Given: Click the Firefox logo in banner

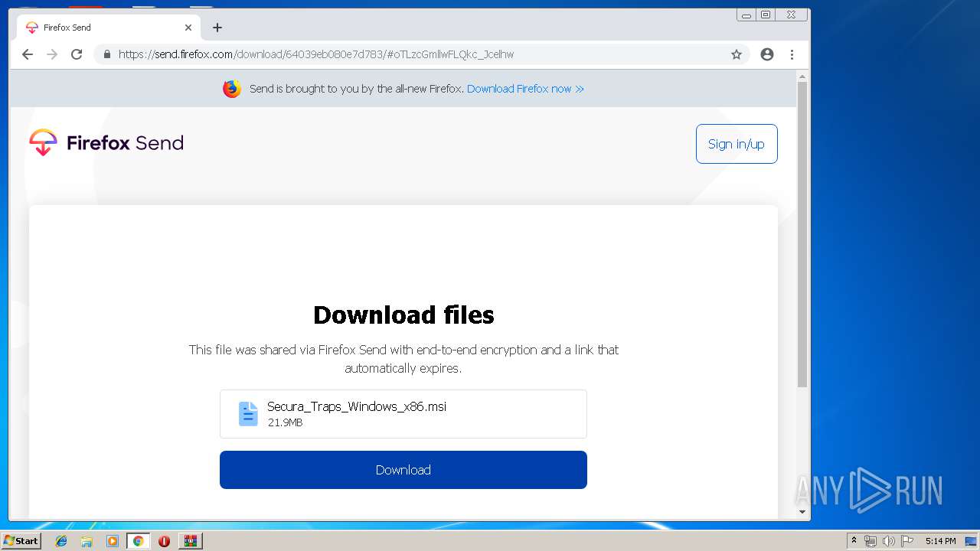Looking at the screenshot, I should [x=232, y=89].
